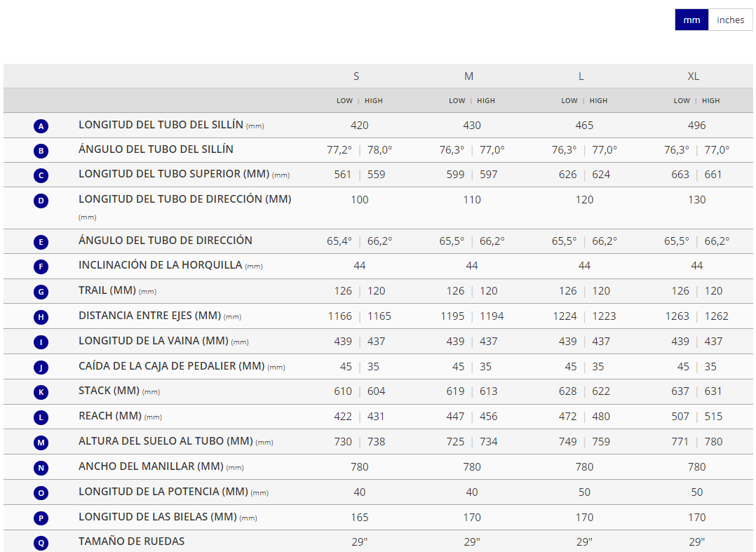The image size is (756, 552).
Task: Click the letter B badge icon
Action: (x=41, y=151)
